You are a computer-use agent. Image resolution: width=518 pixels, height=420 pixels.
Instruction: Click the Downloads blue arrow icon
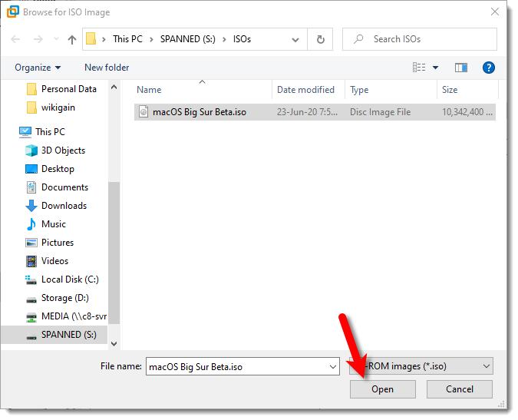tap(31, 206)
